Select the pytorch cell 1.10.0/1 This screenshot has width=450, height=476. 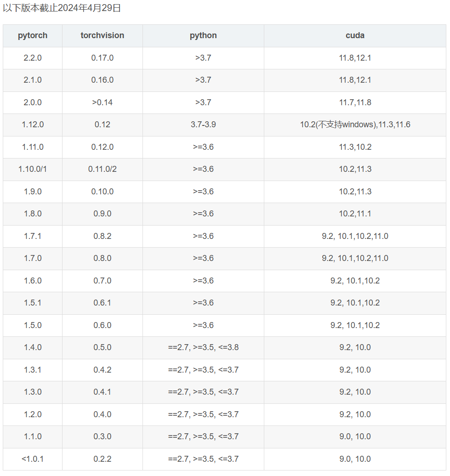click(x=33, y=169)
